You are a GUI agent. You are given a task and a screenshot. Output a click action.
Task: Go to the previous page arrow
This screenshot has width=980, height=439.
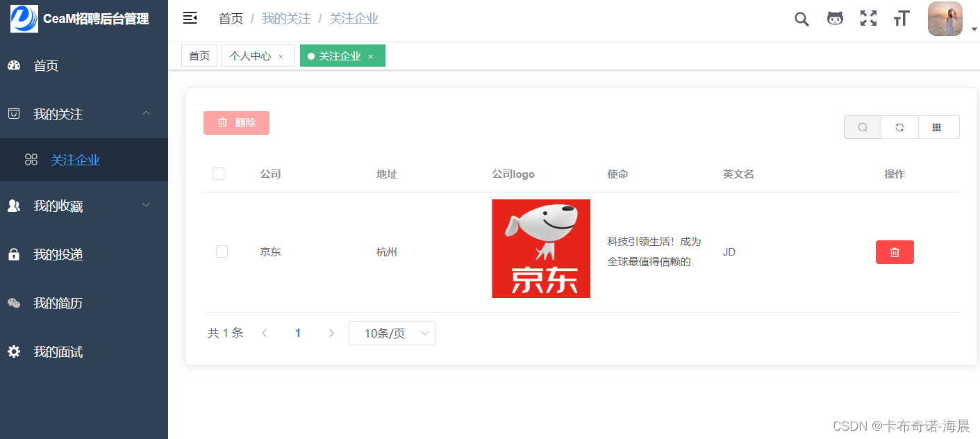[264, 333]
